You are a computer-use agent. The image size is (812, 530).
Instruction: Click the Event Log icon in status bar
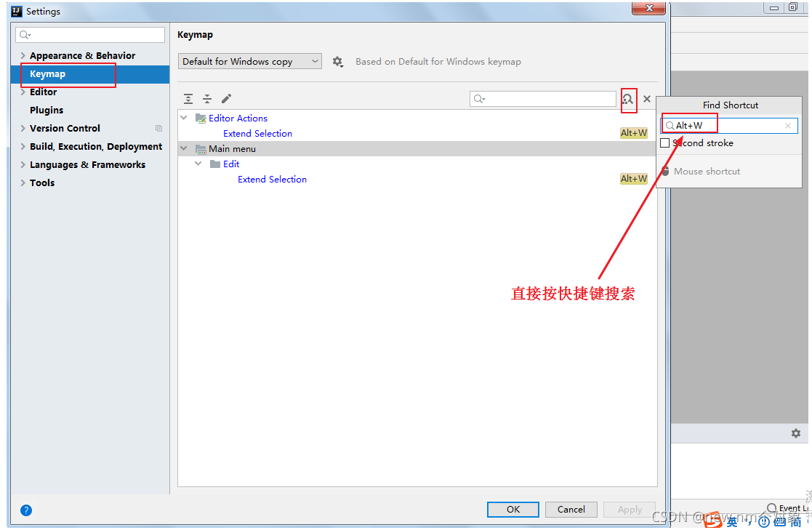771,507
